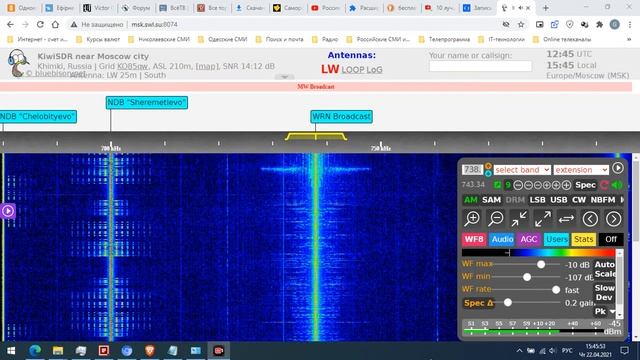
Task: Click the first minus step-tuning circle
Action: [518, 185]
